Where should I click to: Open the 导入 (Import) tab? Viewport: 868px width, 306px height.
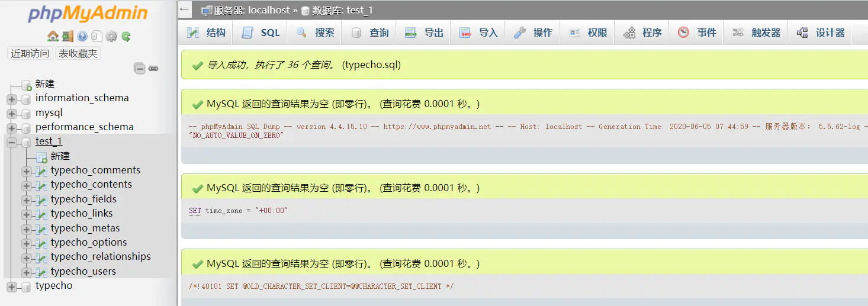pos(478,33)
